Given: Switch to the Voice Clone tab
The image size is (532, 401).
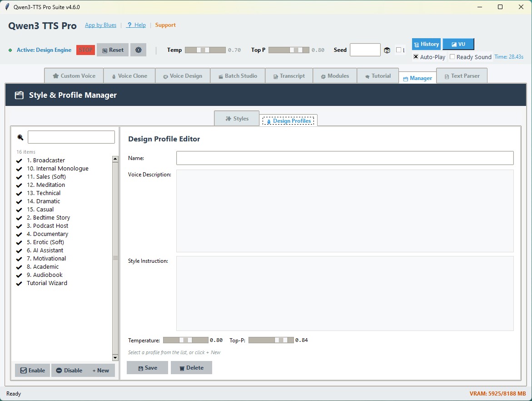Looking at the screenshot, I should coord(129,75).
